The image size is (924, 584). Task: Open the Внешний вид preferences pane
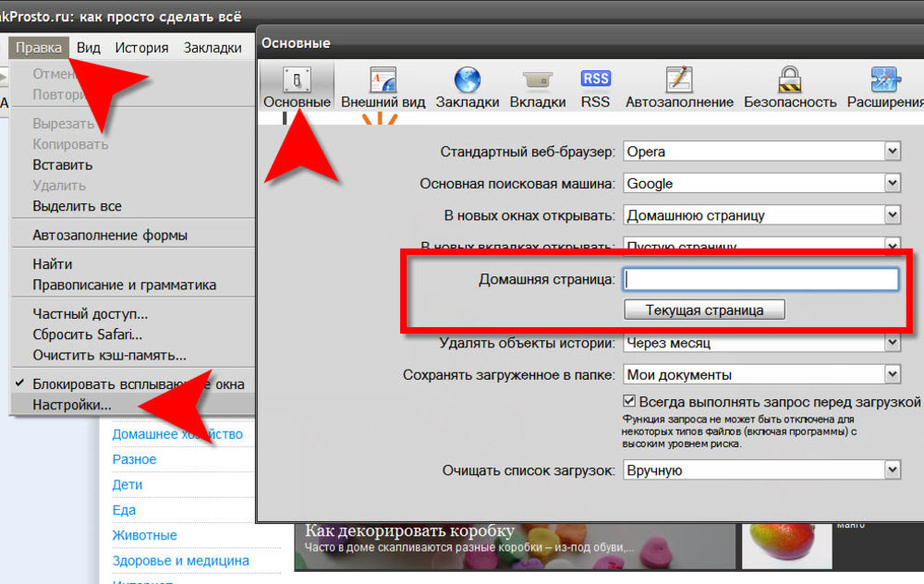click(383, 87)
